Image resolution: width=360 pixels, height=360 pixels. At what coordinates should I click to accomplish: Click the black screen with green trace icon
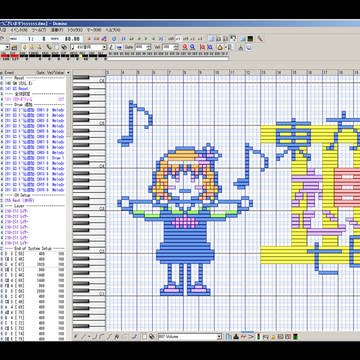(x=250, y=38)
